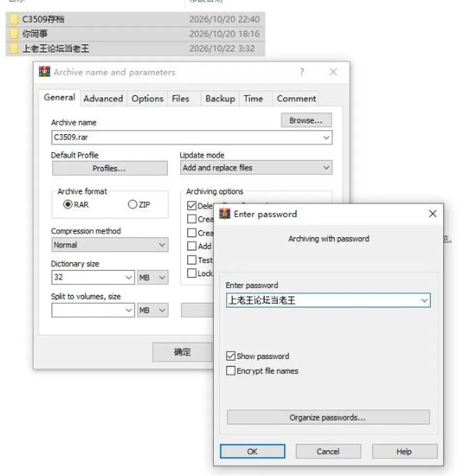Check the Add archiving option checkbox

pos(192,246)
